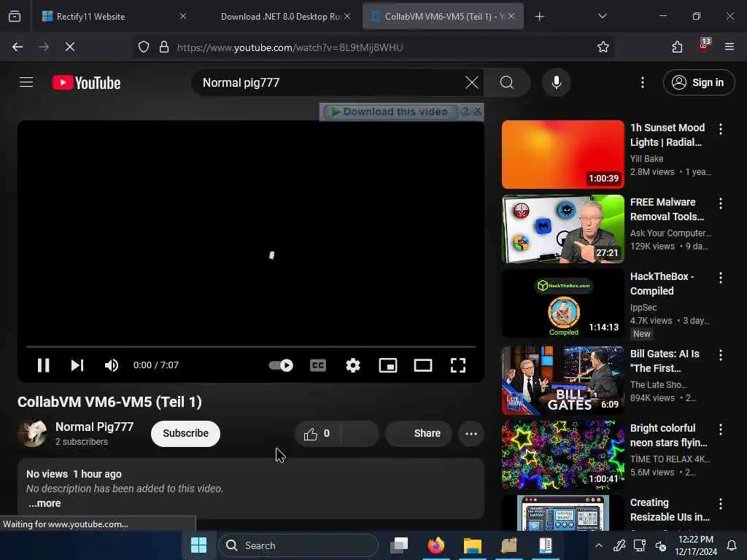The image size is (747, 560).
Task: Submit search with magnifier button
Action: [x=507, y=82]
